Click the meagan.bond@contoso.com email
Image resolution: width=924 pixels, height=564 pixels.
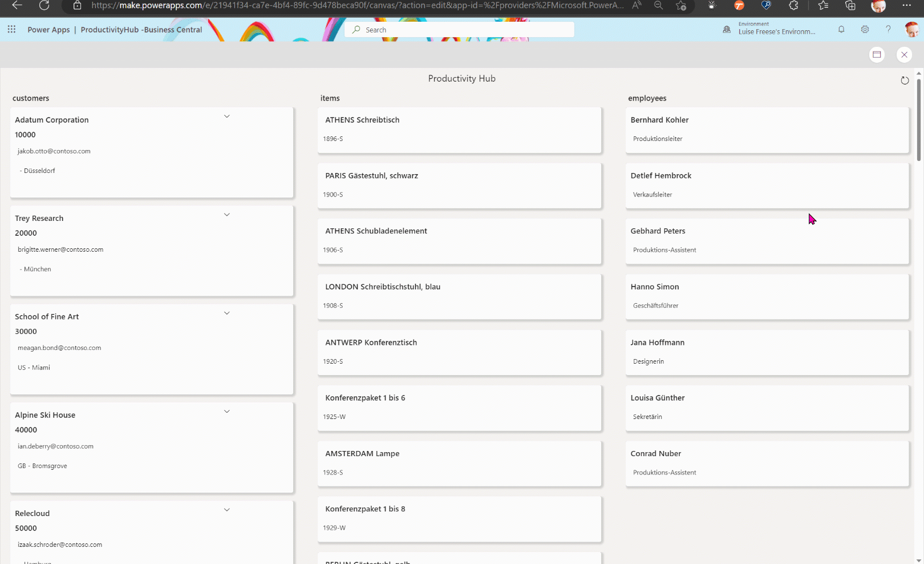click(x=59, y=348)
